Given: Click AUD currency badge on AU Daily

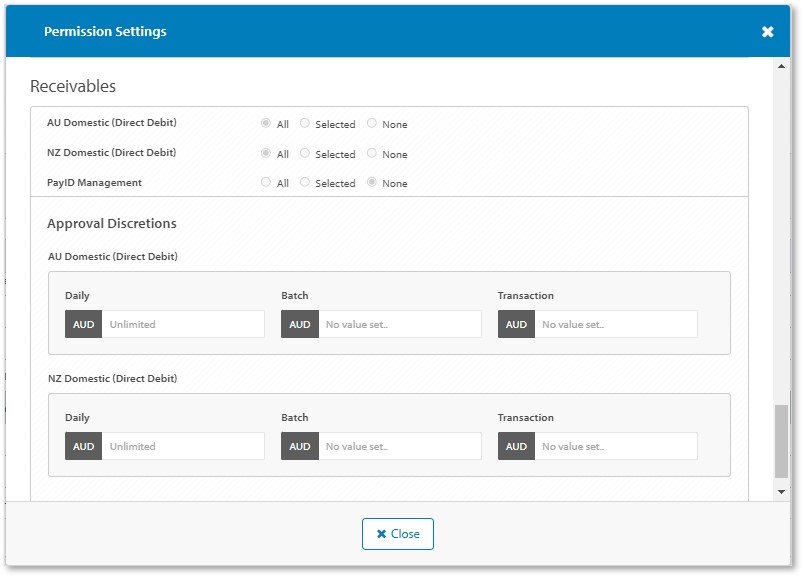Looking at the screenshot, I should (84, 324).
